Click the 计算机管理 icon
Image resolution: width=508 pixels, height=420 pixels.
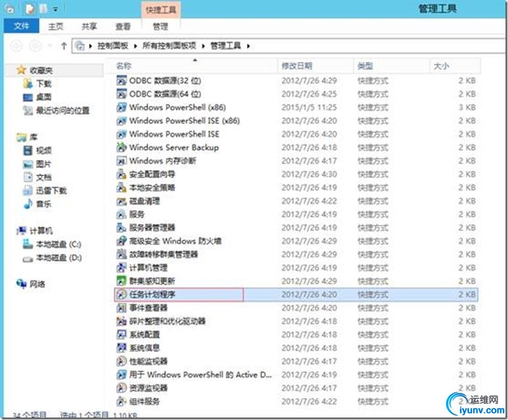pyautogui.click(x=121, y=268)
